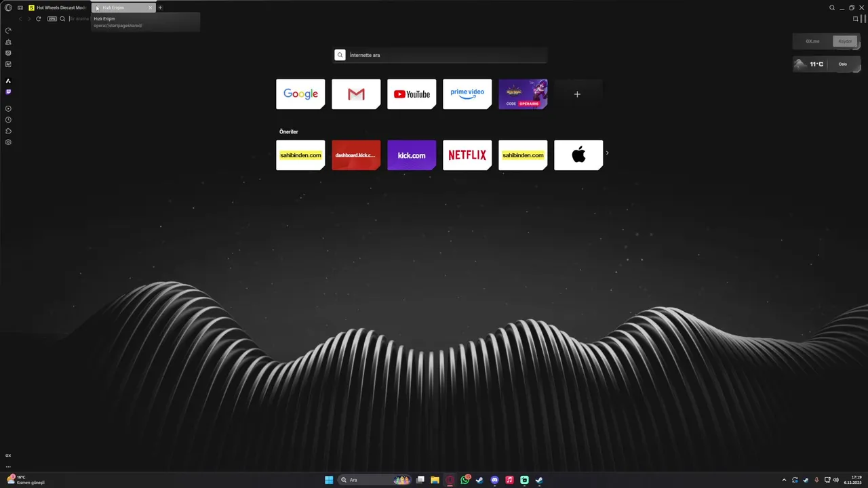Open the Windows Start menu

(329, 480)
